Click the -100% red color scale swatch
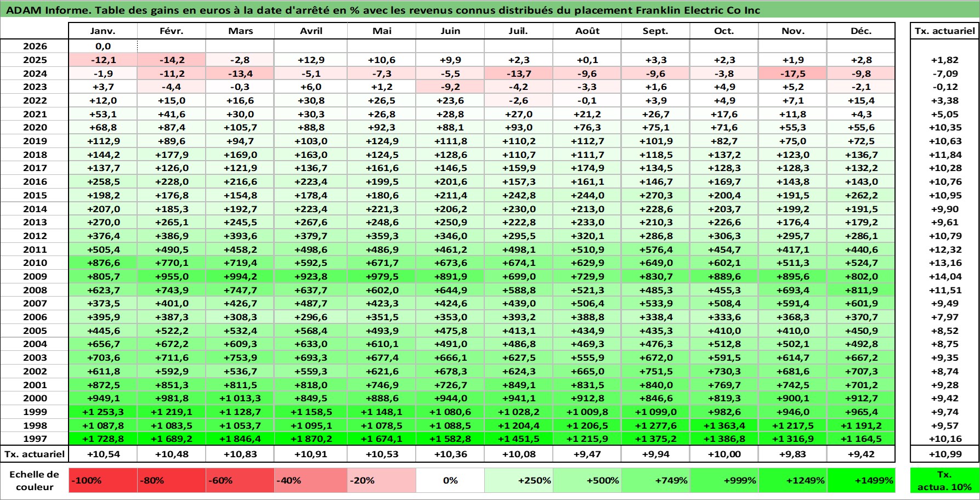980x500 pixels. click(103, 480)
